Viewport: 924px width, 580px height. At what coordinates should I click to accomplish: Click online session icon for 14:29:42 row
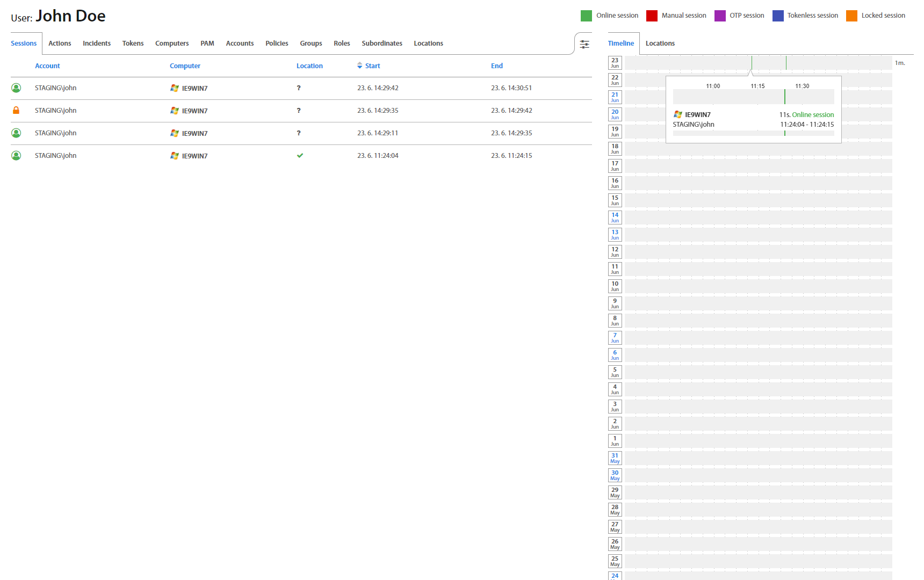pos(16,88)
